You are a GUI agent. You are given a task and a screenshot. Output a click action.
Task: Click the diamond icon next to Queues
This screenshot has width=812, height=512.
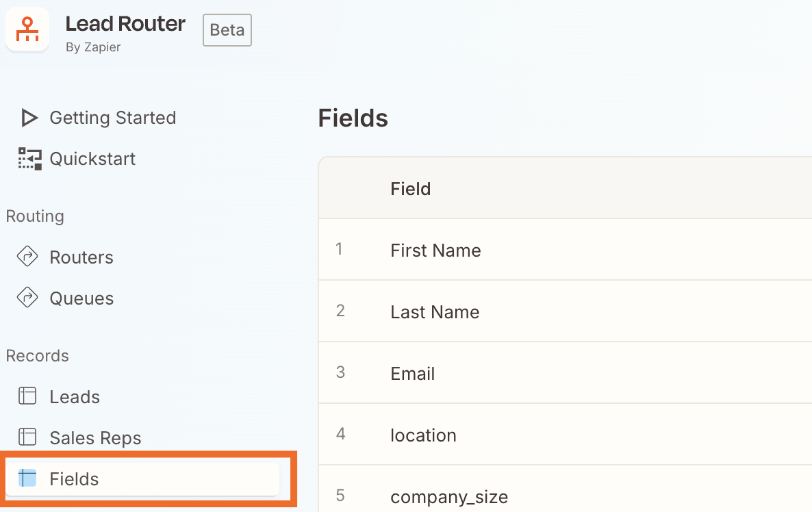point(28,298)
